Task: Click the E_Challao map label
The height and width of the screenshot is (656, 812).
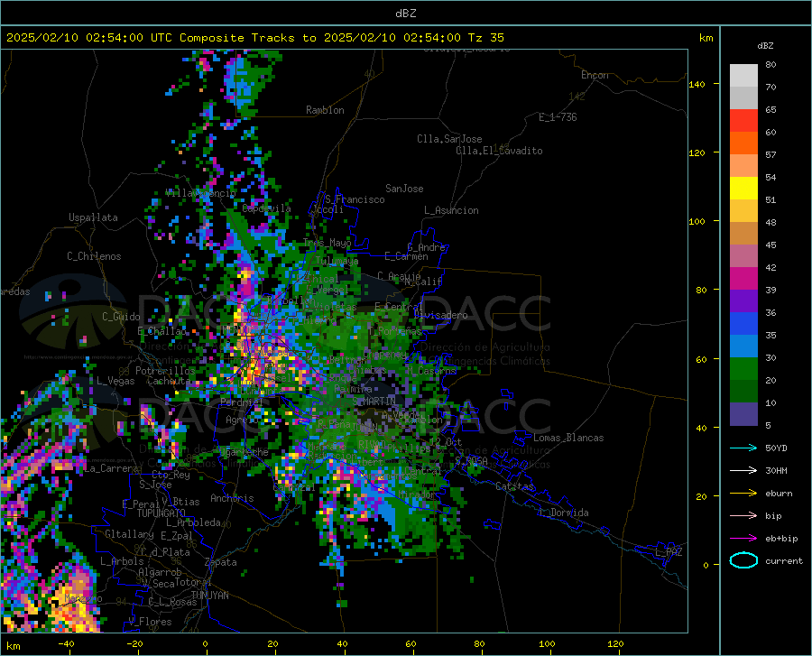Action: (x=162, y=331)
